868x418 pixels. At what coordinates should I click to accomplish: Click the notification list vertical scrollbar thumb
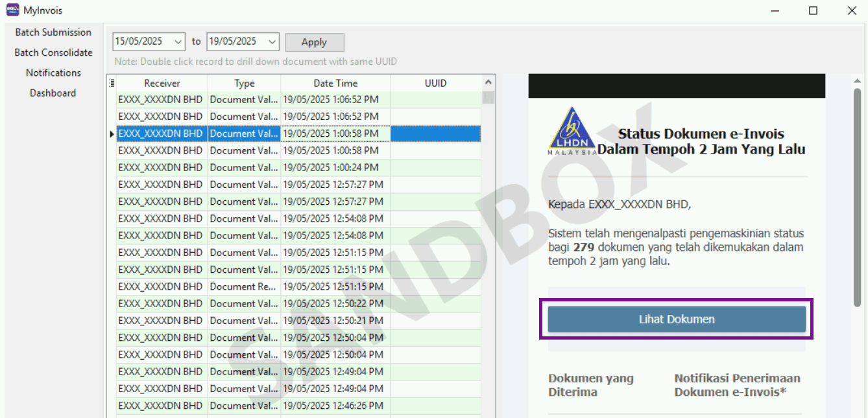(488, 98)
